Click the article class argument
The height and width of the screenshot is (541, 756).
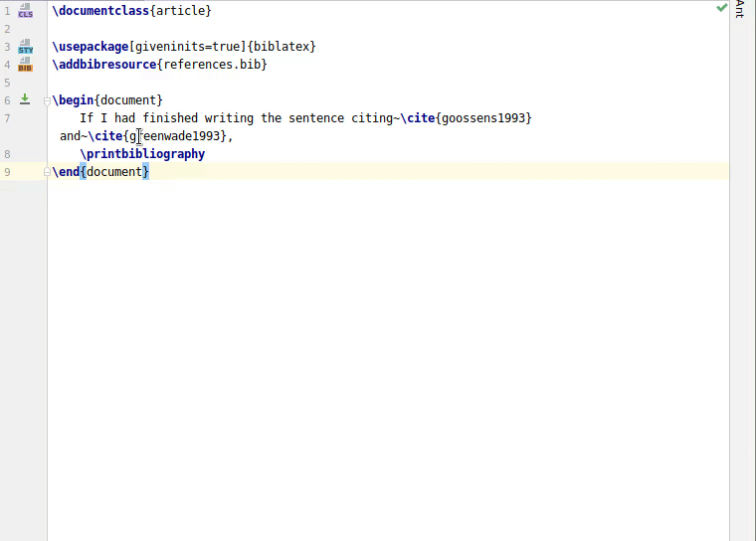click(180, 11)
